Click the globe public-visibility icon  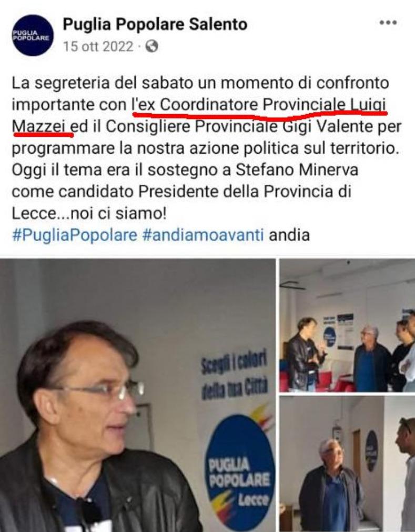tap(152, 46)
